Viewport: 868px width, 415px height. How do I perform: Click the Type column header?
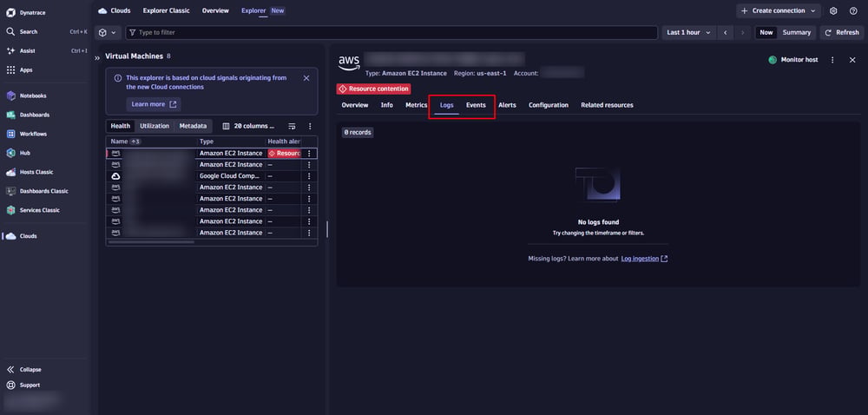(x=207, y=142)
